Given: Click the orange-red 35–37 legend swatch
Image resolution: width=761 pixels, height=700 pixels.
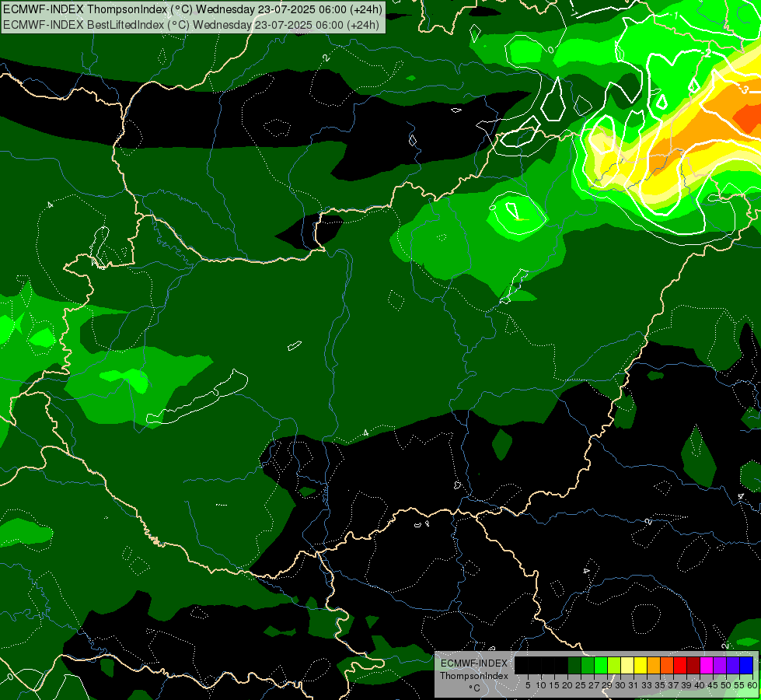Looking at the screenshot, I should click(667, 666).
